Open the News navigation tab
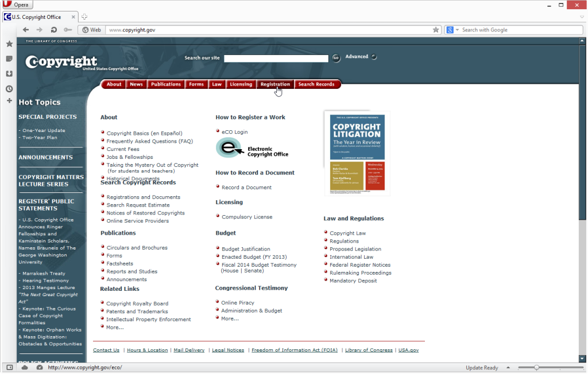588x374 pixels. point(136,84)
